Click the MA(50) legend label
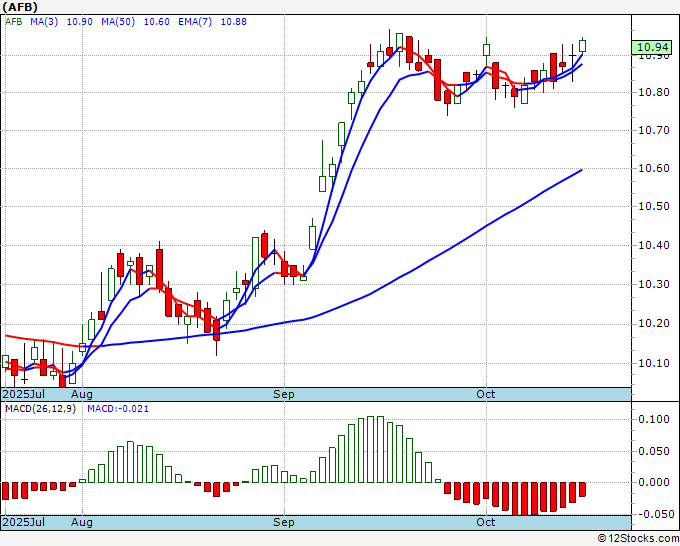This screenshot has width=680, height=546. point(118,22)
